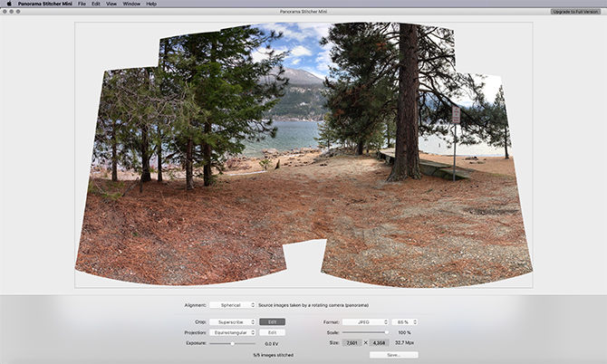
Task: Click the width size field 7,501
Action: pyautogui.click(x=352, y=343)
